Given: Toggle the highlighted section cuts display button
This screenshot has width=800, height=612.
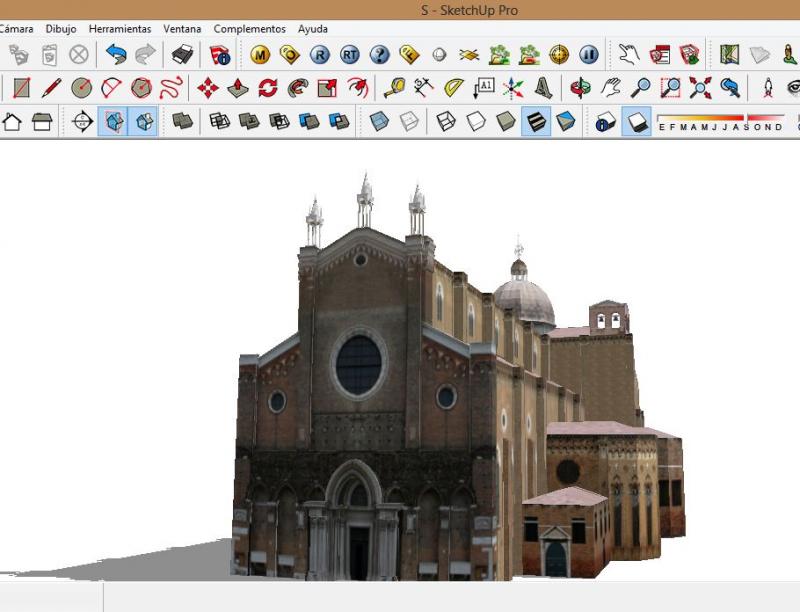Looking at the screenshot, I should tap(143, 121).
